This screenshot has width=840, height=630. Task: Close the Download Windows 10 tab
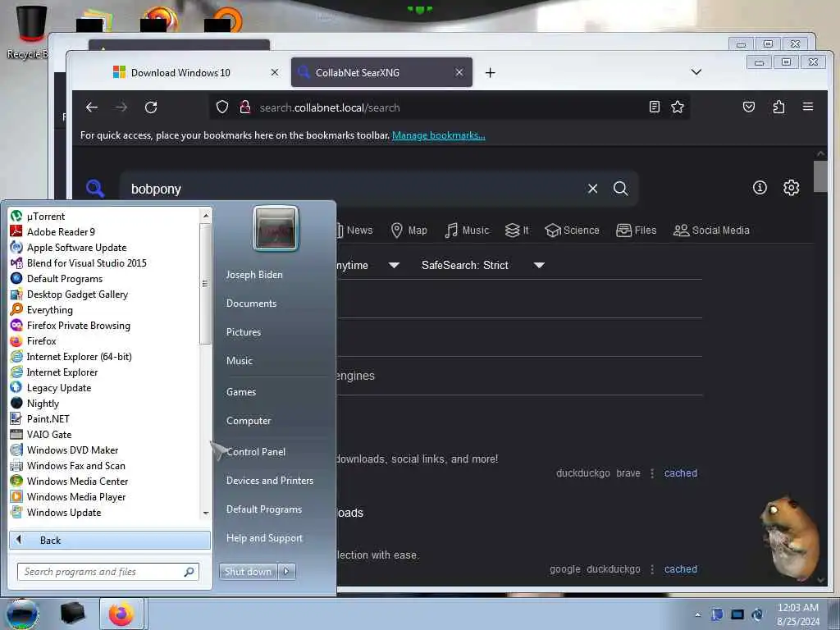275,72
